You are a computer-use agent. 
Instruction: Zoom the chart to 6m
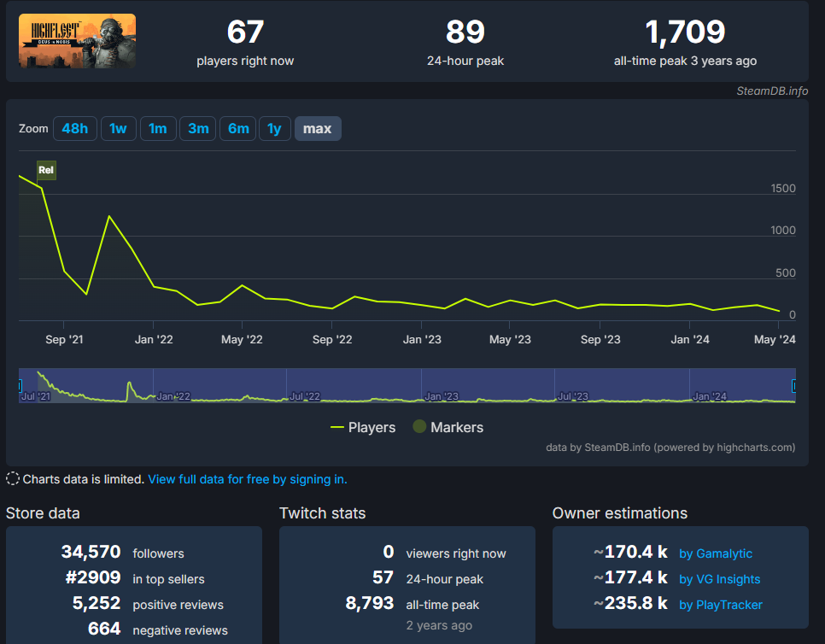tap(238, 129)
